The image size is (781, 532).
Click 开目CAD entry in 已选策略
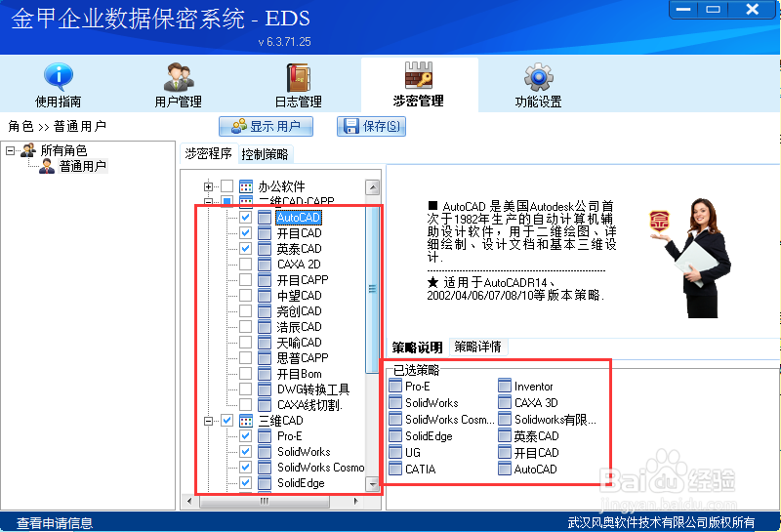tap(528, 452)
